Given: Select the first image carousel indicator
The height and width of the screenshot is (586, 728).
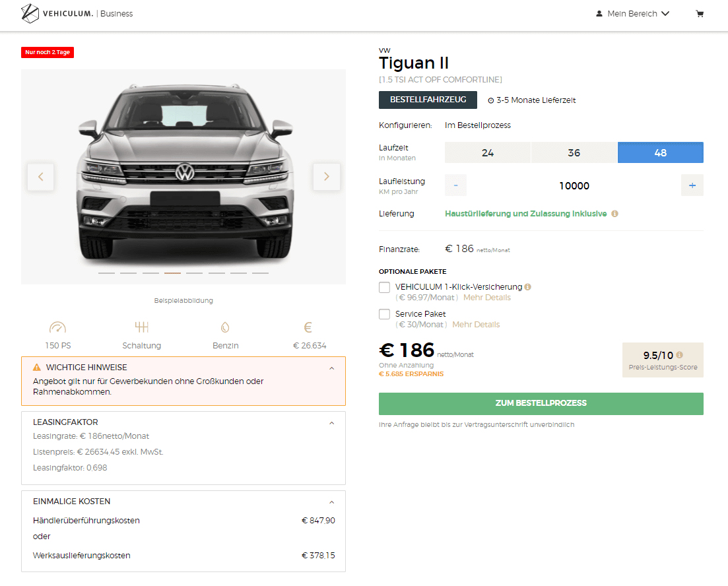Looking at the screenshot, I should pos(106,273).
